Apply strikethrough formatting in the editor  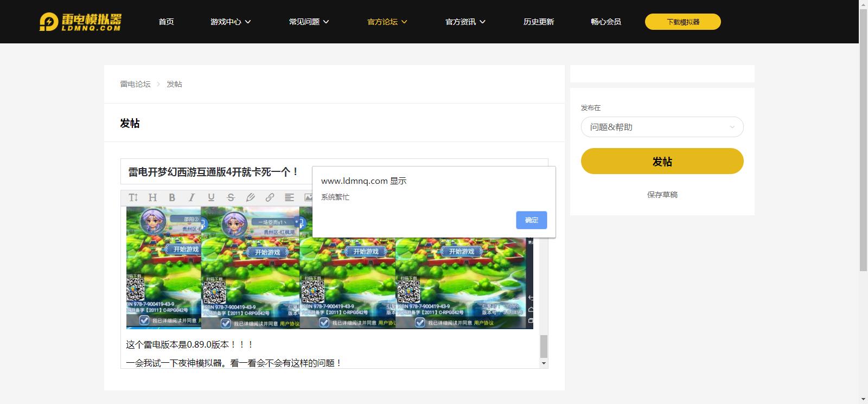tap(231, 197)
